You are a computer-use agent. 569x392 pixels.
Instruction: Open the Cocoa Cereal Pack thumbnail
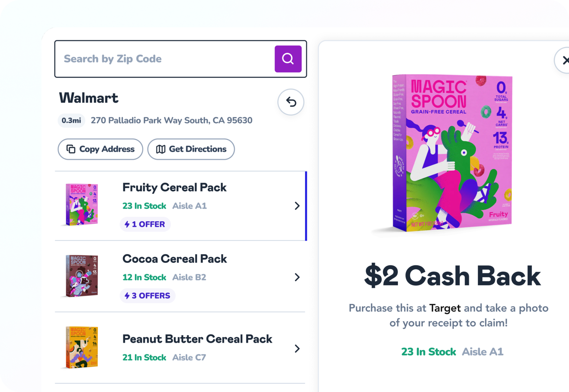pos(82,276)
